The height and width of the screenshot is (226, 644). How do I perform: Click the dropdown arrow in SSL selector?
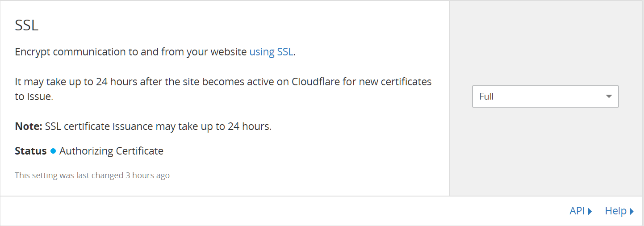click(x=609, y=96)
